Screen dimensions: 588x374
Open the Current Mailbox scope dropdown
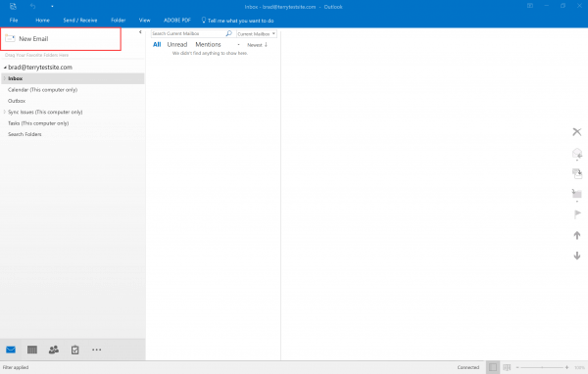coord(257,33)
